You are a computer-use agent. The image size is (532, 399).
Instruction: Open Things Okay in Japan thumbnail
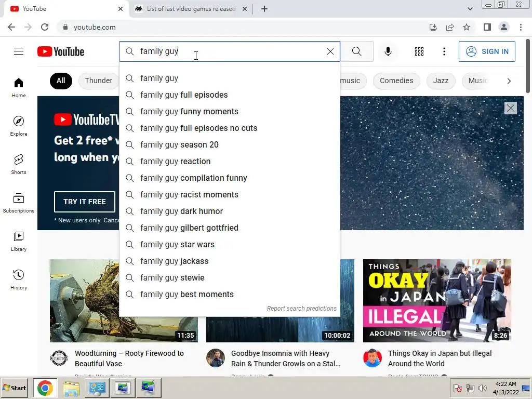[437, 301]
